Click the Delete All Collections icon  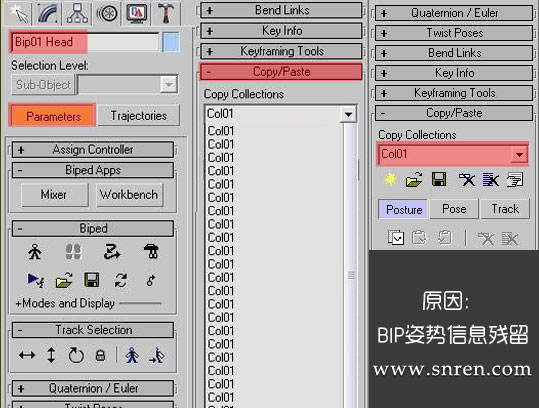pyautogui.click(x=491, y=179)
